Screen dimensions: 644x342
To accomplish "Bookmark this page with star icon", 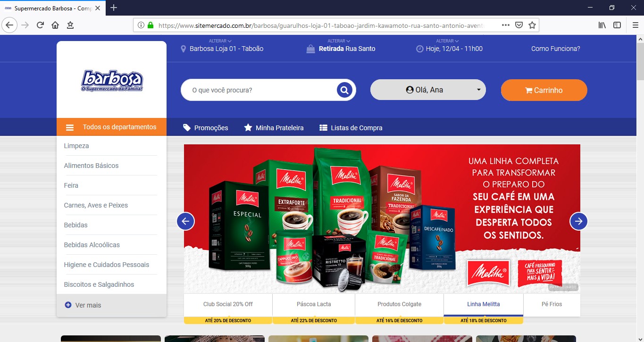I will [x=532, y=25].
